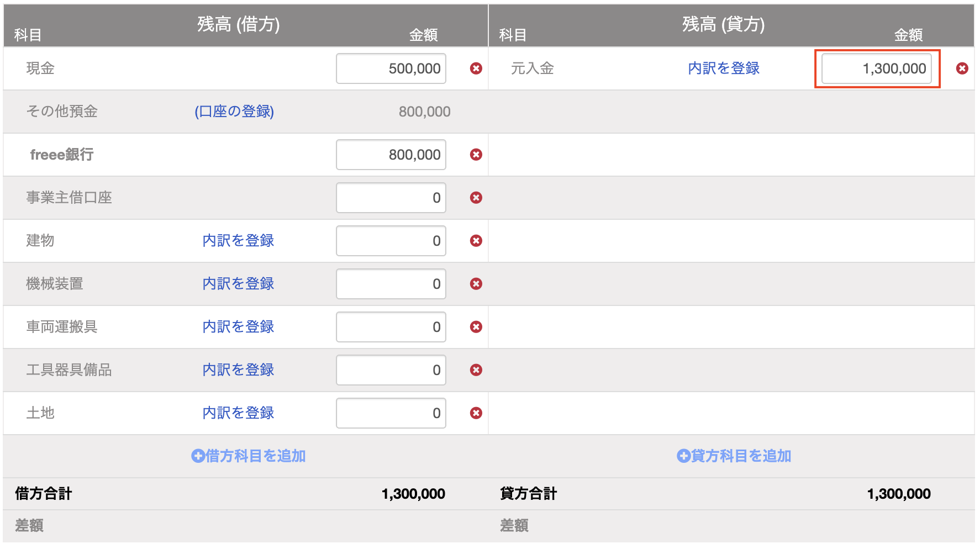
Task: Click the 貸方科目を追加 link
Action: [734, 456]
